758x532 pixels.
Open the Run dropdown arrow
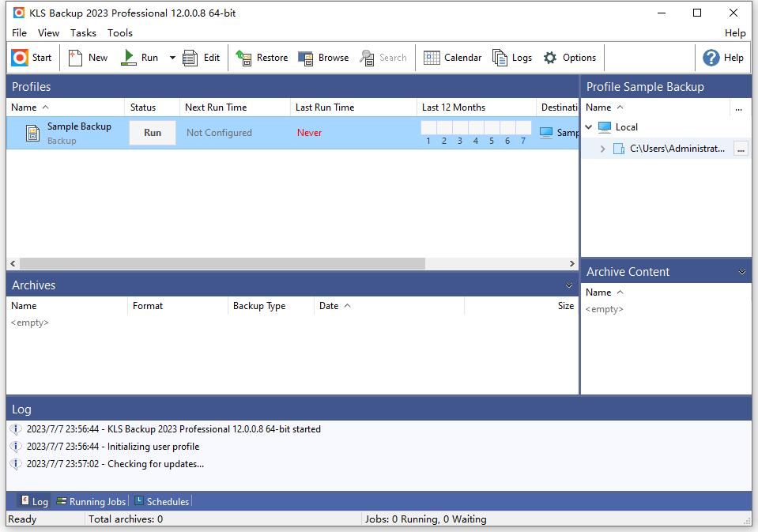[172, 57]
